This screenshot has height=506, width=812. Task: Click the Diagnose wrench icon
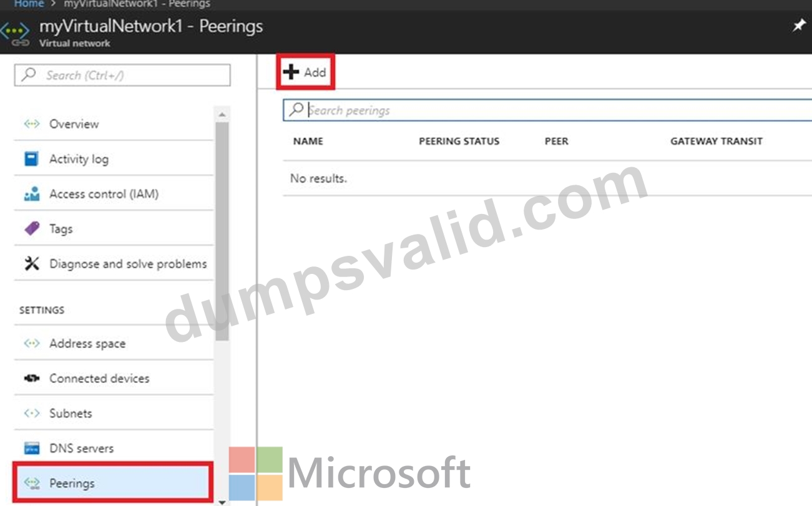point(31,264)
